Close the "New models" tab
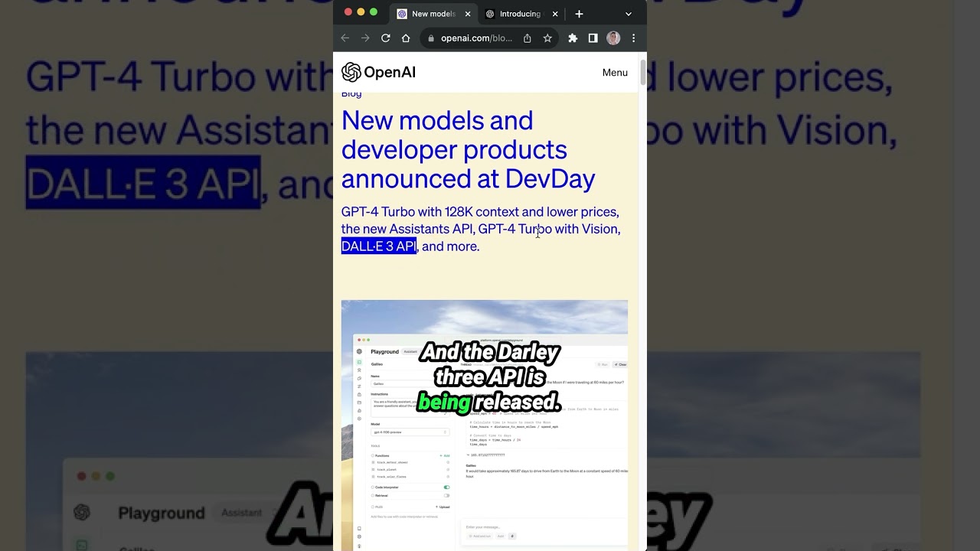This screenshot has height=551, width=980. coord(468,14)
